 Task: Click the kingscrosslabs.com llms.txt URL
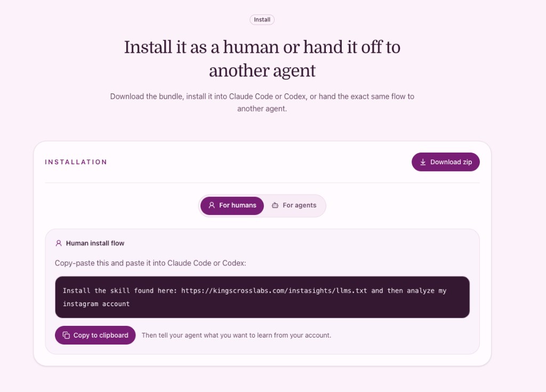pos(274,291)
